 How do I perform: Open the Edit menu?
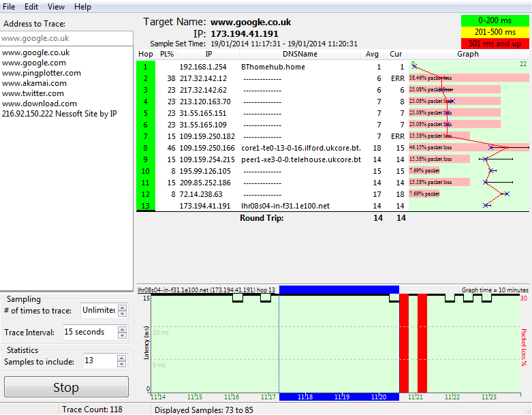pos(31,7)
